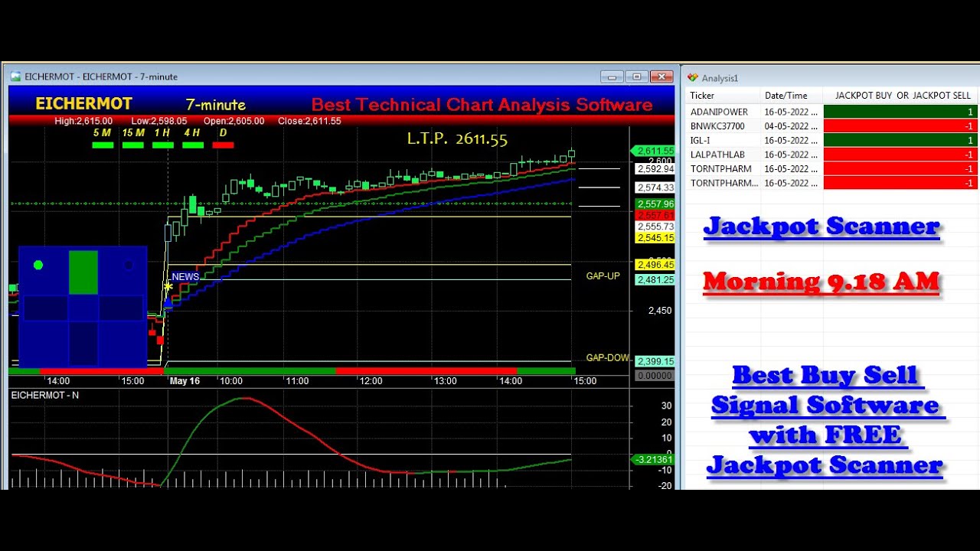Screen dimensions: 980x551
Task: Click the 2,557.96 green price label
Action: point(655,204)
